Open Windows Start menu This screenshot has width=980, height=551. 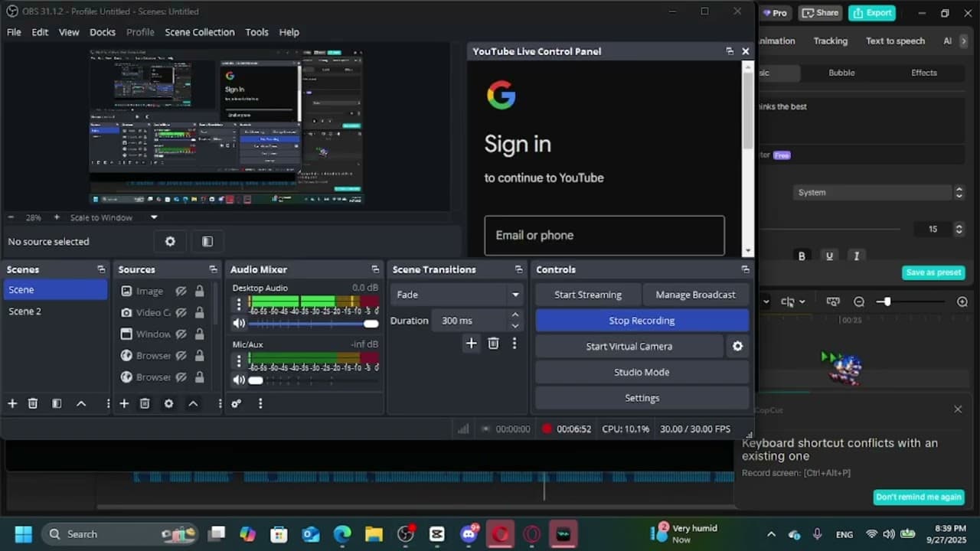point(23,534)
